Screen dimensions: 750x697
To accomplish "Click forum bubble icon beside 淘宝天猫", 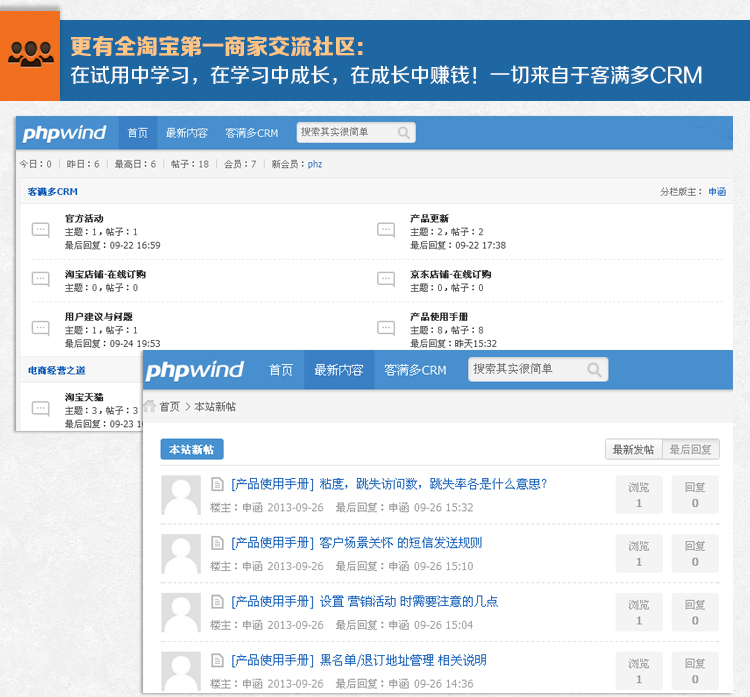I will 41,409.
